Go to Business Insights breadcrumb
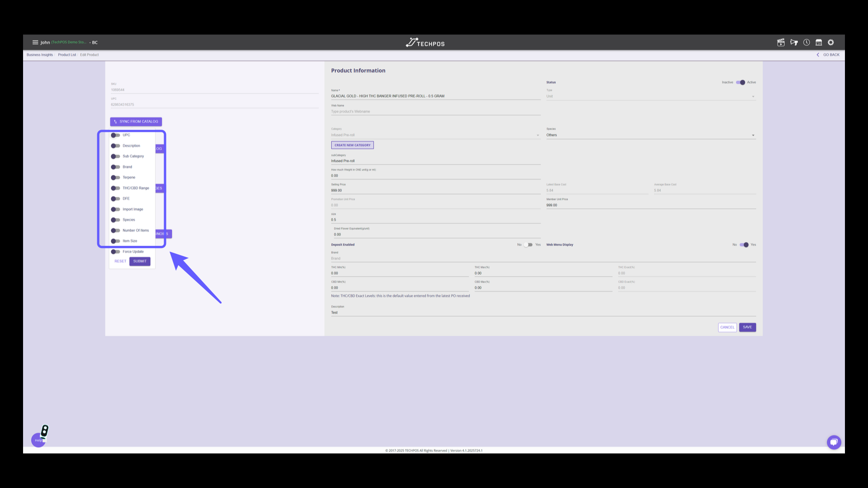This screenshot has height=488, width=868. [40, 55]
